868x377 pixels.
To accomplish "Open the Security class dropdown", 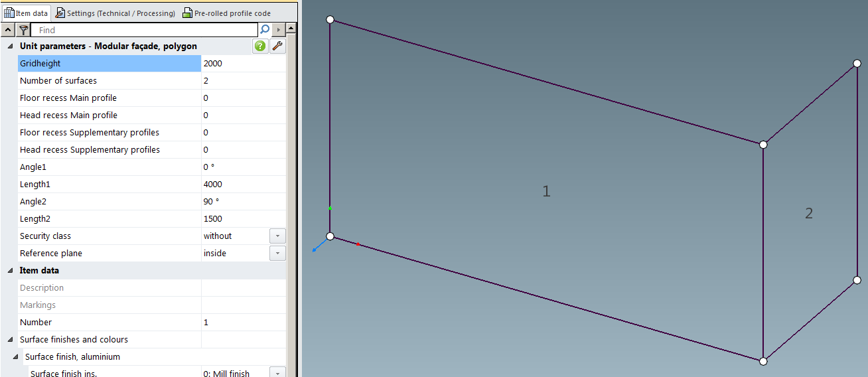I will coord(277,236).
